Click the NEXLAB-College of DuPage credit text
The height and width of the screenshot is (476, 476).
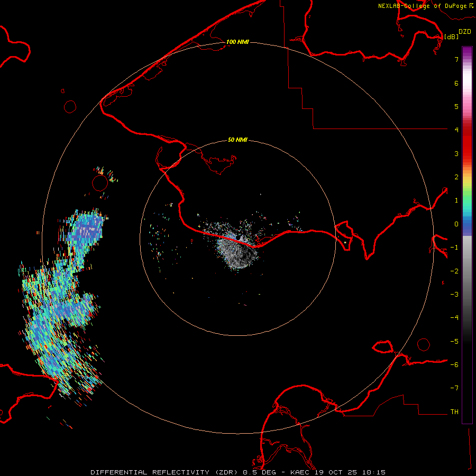426,6
